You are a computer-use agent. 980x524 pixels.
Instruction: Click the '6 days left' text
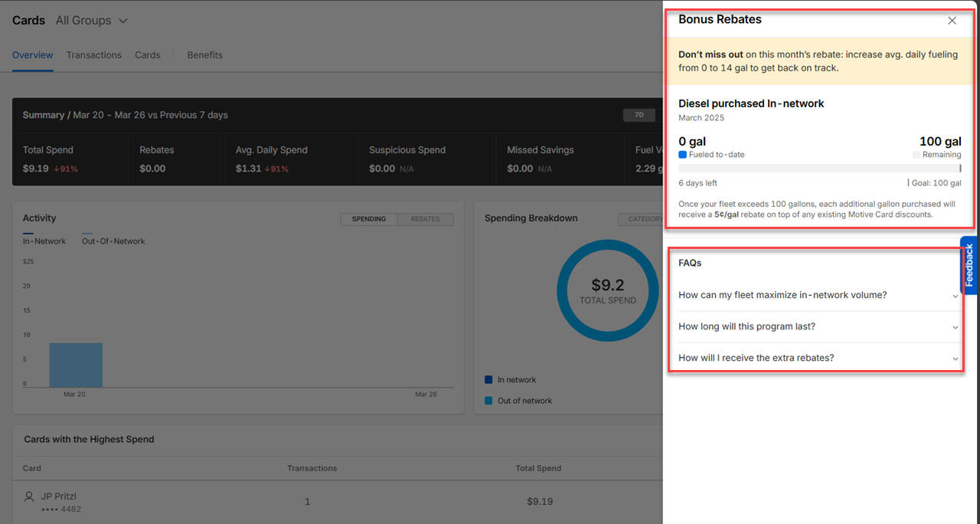click(697, 183)
